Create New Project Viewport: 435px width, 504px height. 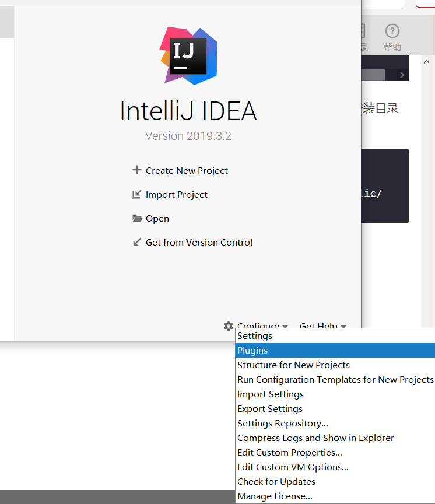point(187,171)
